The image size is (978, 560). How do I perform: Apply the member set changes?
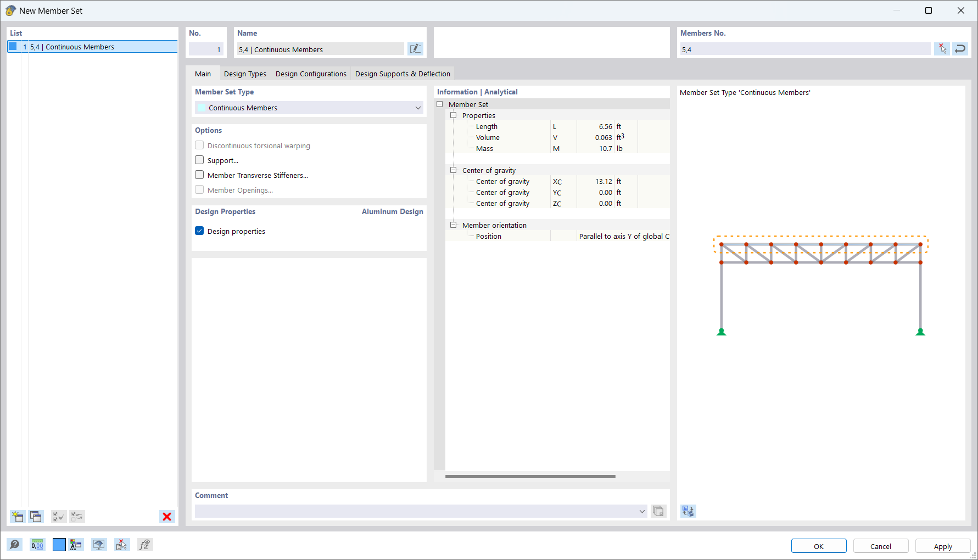942,546
